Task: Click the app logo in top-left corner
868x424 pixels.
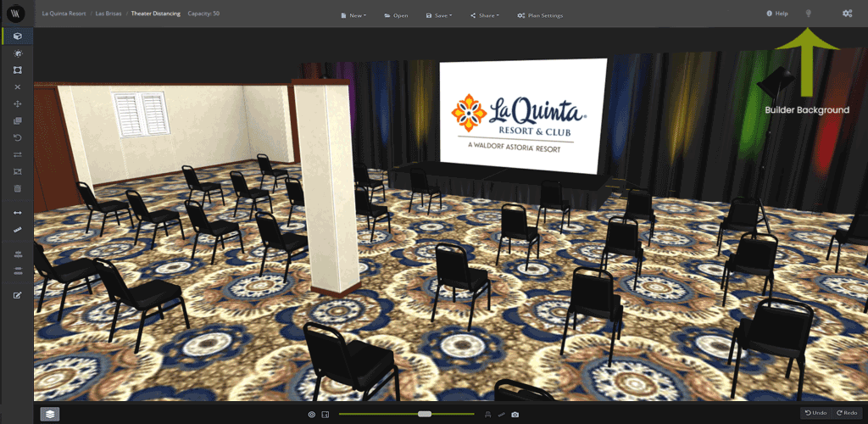Action: pyautogui.click(x=17, y=12)
